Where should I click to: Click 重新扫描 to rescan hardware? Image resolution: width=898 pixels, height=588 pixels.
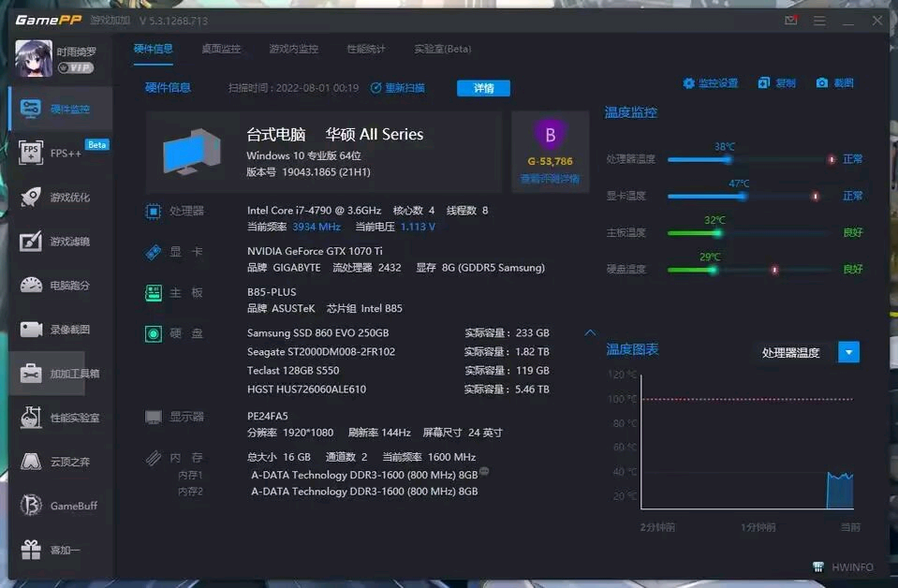click(x=398, y=88)
